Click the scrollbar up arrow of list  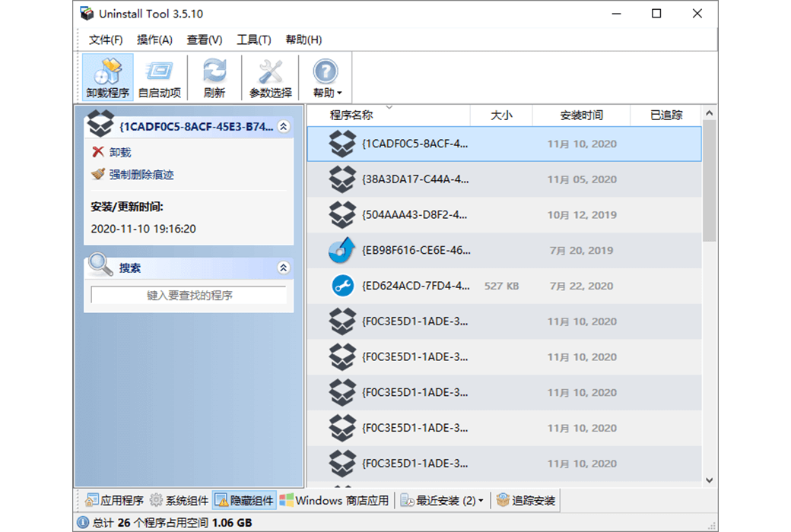coord(710,113)
